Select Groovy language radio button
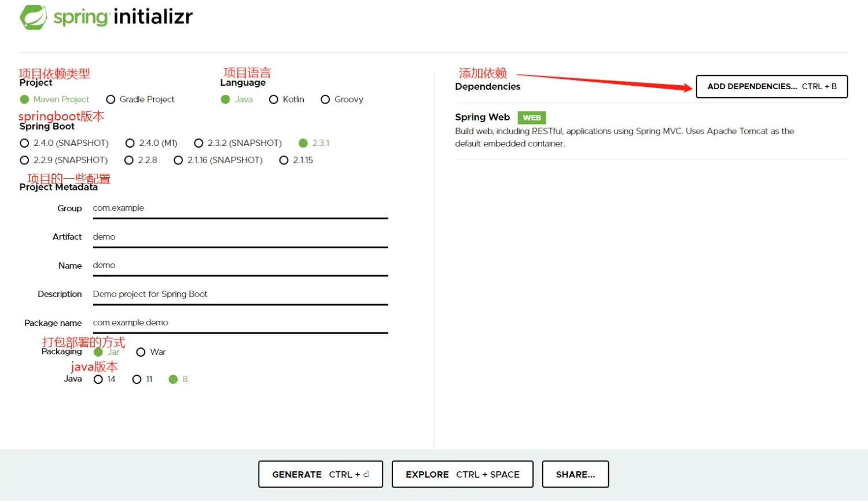The image size is (868, 502). (325, 100)
